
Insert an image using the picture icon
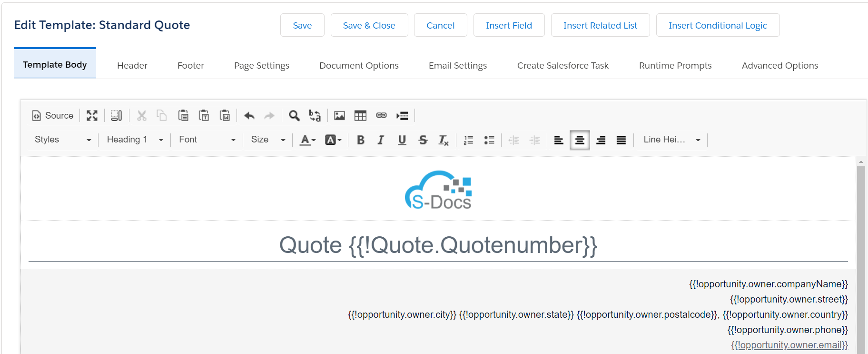(339, 116)
